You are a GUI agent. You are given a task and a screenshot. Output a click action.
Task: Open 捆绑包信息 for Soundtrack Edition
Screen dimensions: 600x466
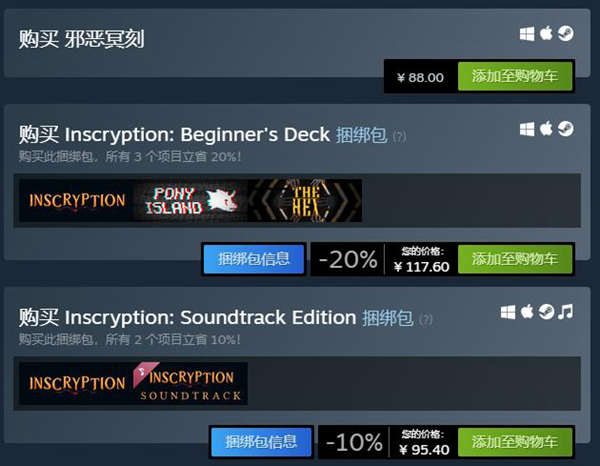pos(260,442)
